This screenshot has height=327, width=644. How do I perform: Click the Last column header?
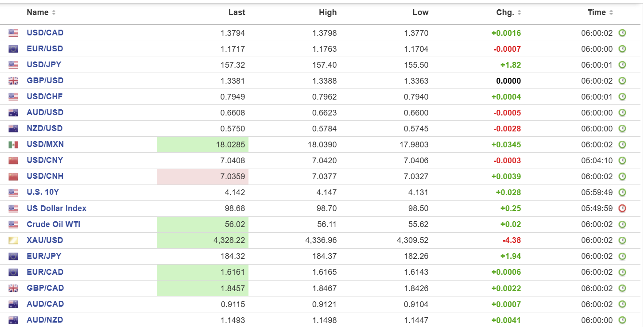click(237, 13)
